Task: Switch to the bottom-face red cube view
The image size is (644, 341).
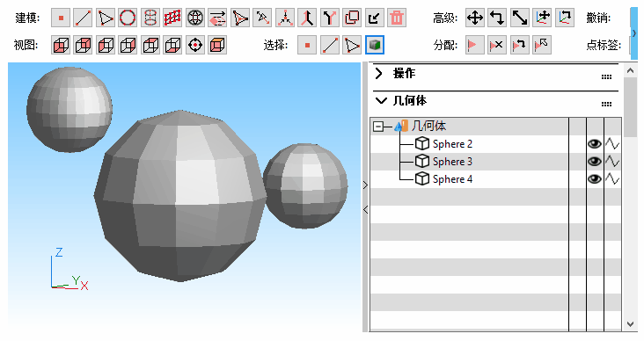Action: (x=172, y=45)
